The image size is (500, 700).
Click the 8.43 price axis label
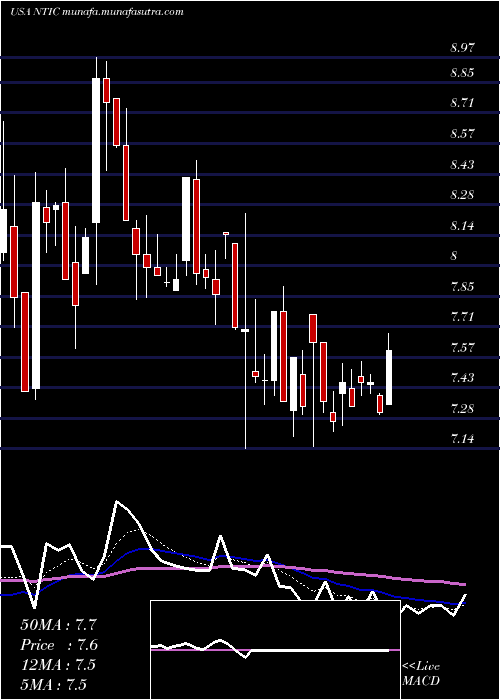(463, 165)
